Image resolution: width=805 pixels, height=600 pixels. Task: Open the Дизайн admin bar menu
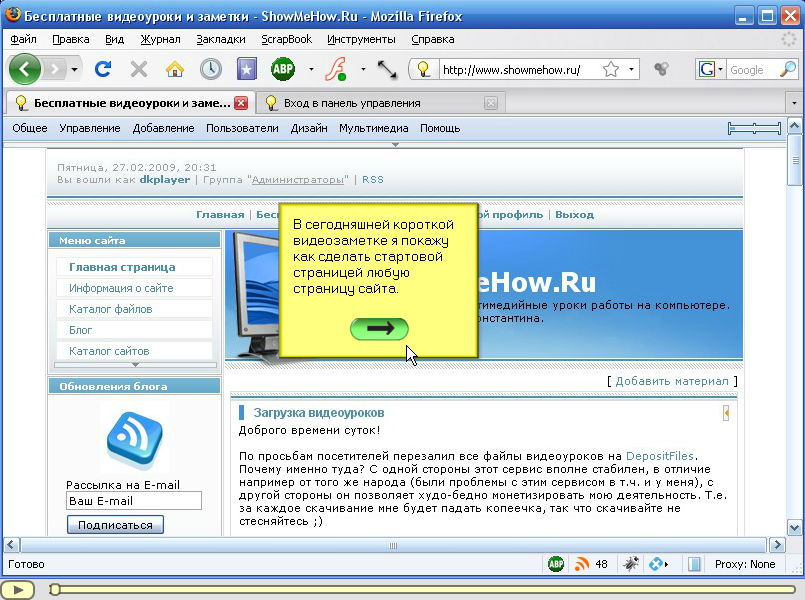point(309,128)
